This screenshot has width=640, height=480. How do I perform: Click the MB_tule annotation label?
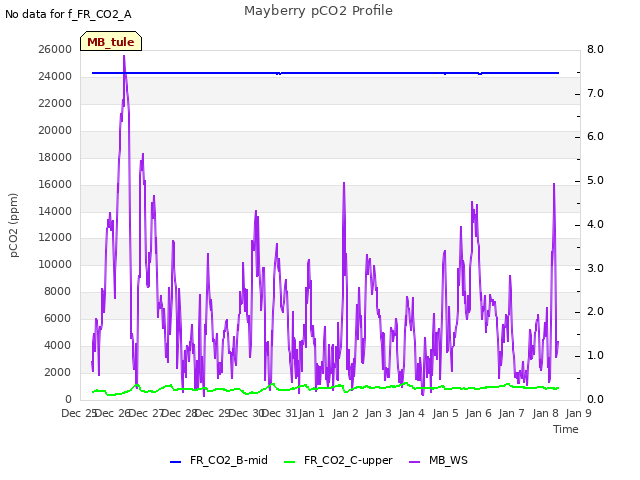coord(111,41)
